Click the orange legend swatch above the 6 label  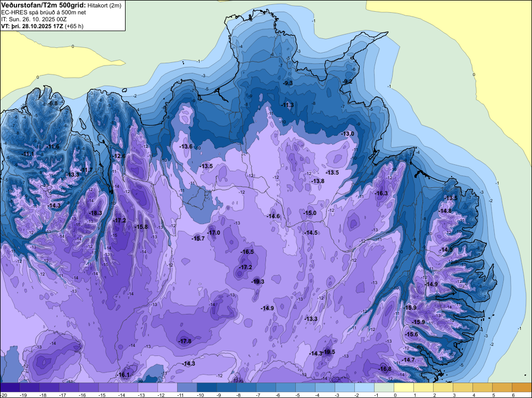[521, 387]
